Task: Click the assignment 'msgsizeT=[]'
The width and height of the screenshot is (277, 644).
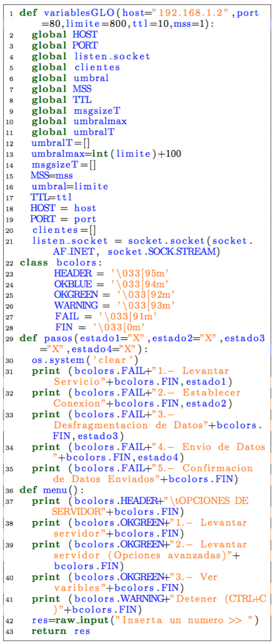Action: click(64, 164)
